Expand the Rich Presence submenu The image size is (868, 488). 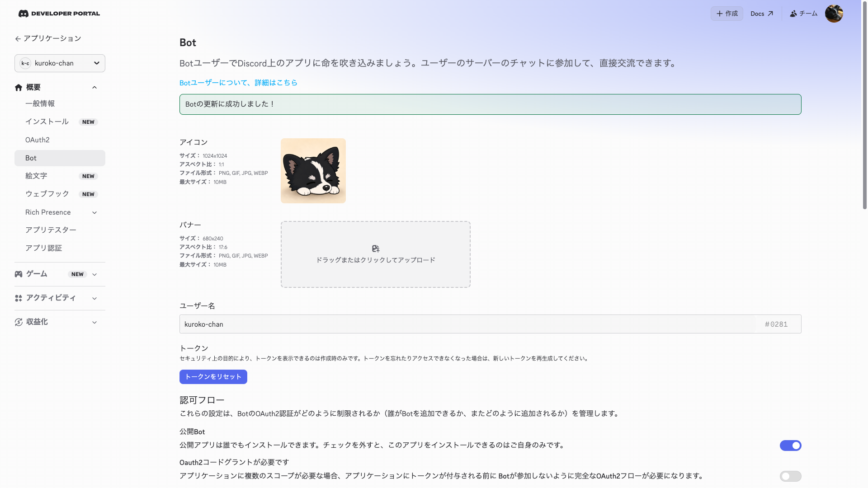(x=94, y=212)
